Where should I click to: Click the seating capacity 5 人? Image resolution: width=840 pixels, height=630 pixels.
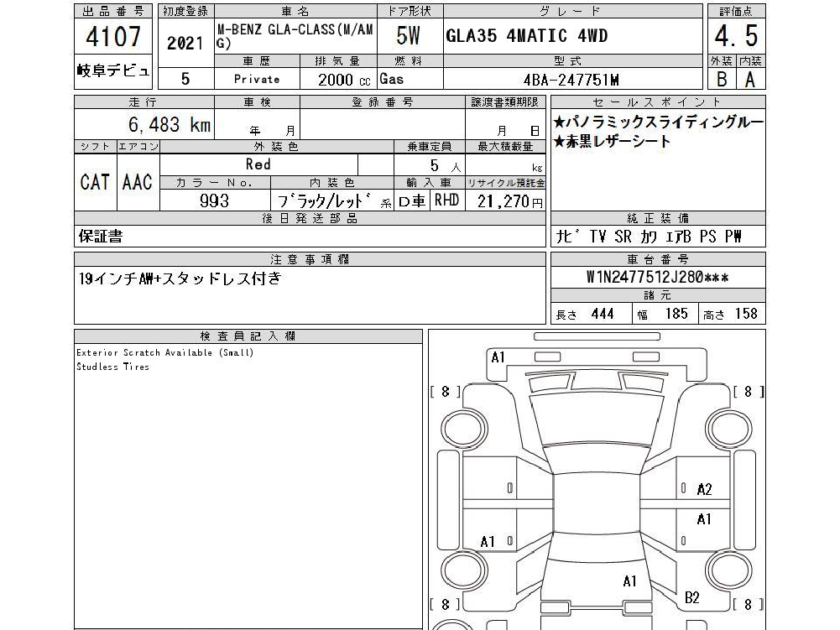coord(446,166)
